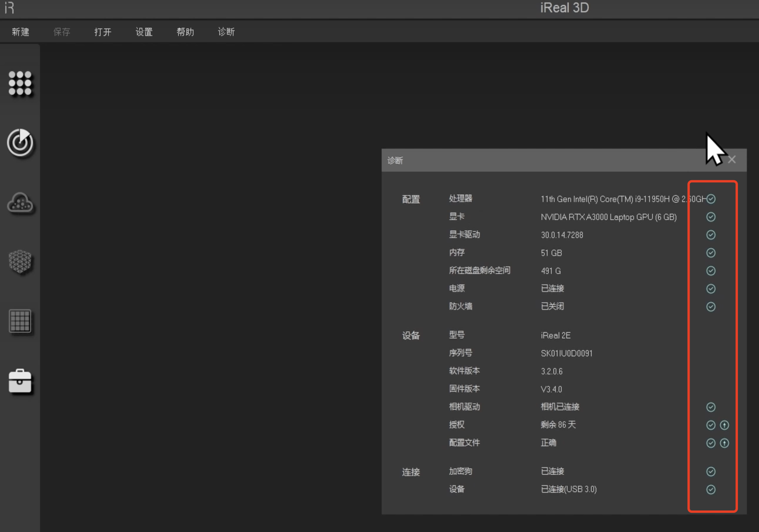
Task: Click the 序列号 row label
Action: [461, 353]
